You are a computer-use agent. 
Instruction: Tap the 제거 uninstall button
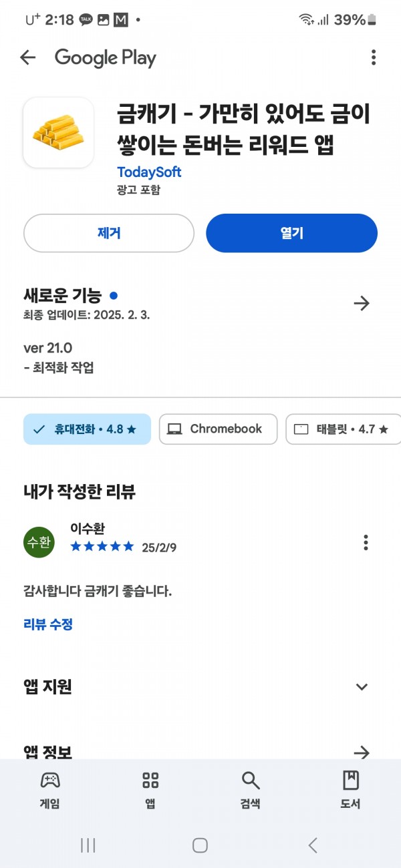pyautogui.click(x=109, y=233)
